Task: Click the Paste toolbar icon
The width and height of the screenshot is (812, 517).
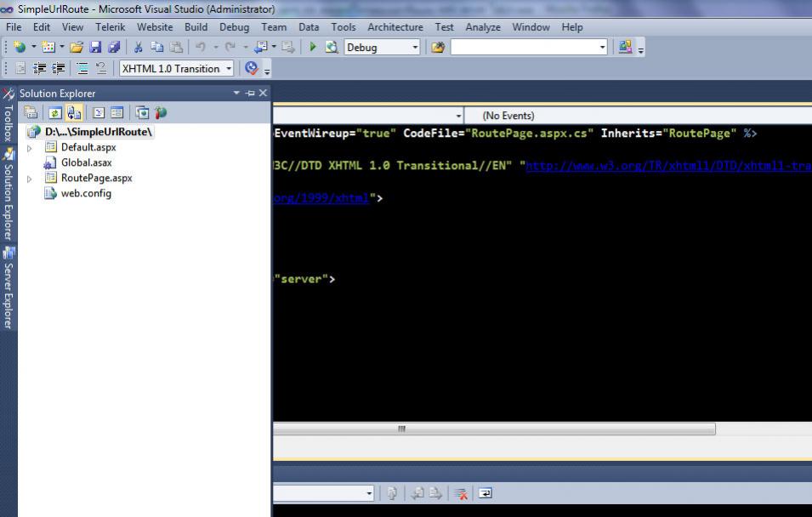Action: (176, 47)
